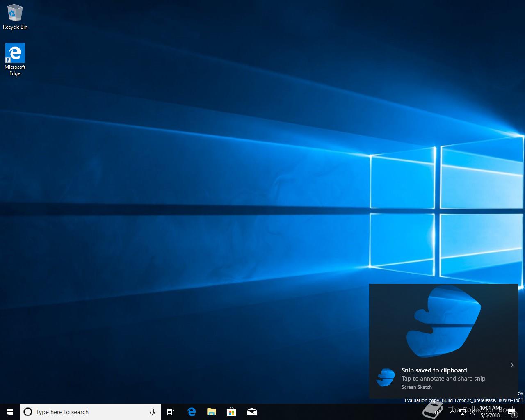525x420 pixels.
Task: Open the Windows Start menu
Action: click(x=10, y=412)
